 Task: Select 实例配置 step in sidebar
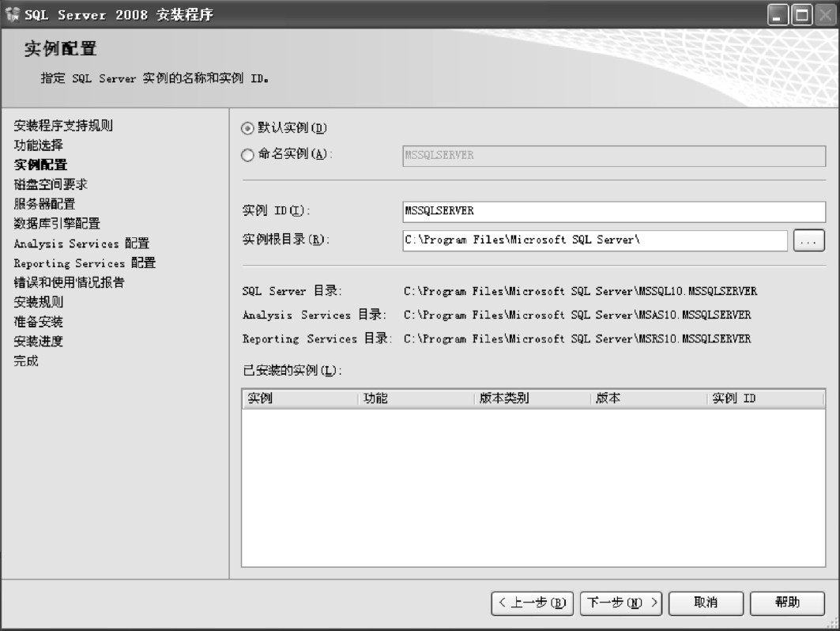[41, 164]
